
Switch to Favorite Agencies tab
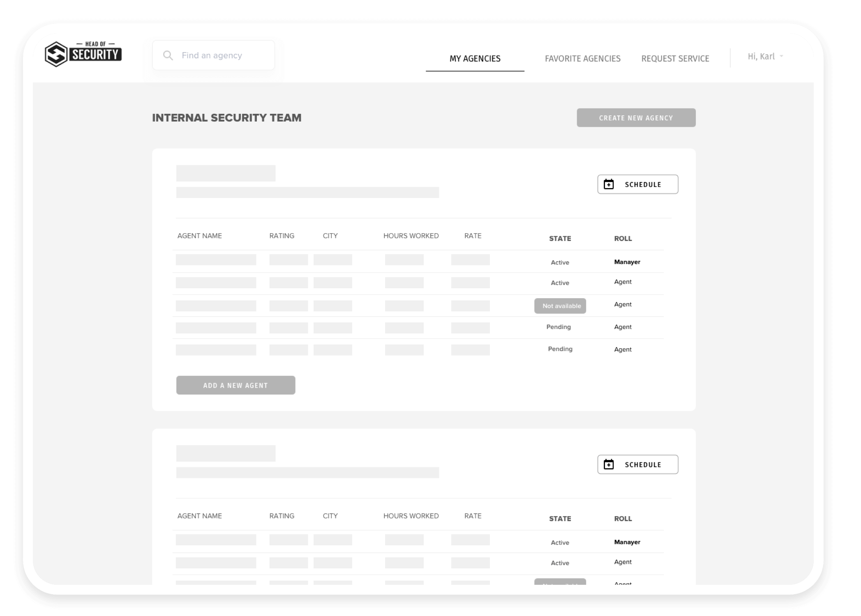tap(582, 59)
